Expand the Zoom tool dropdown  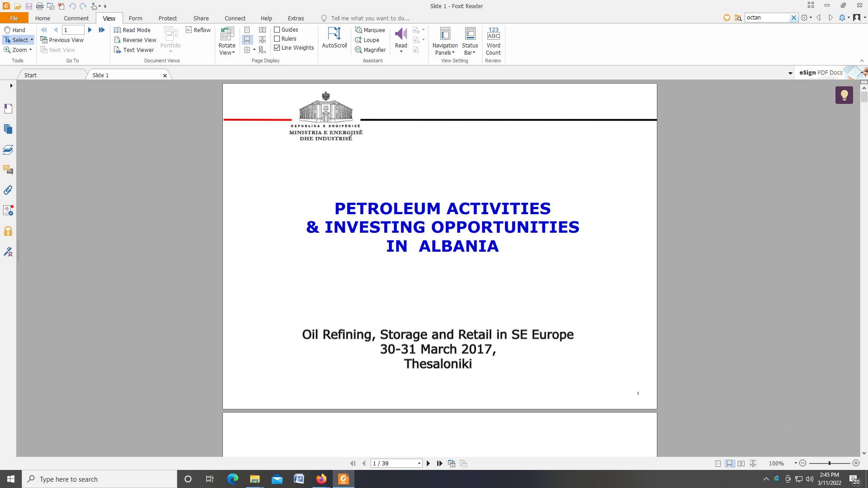[30, 50]
